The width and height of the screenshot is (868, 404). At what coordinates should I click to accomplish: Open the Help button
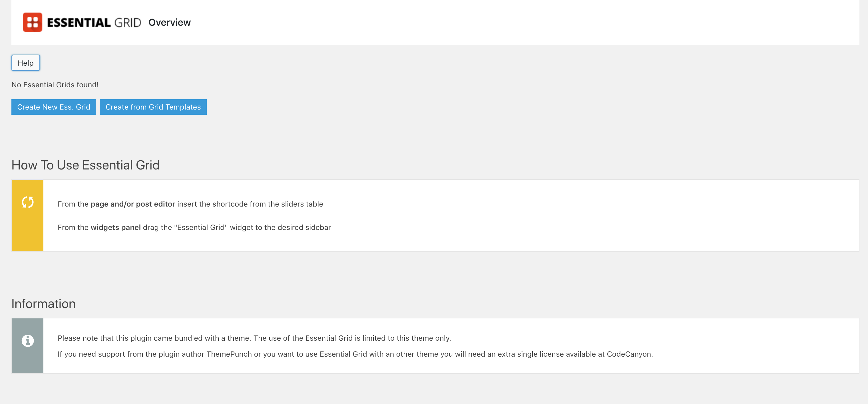pos(26,63)
